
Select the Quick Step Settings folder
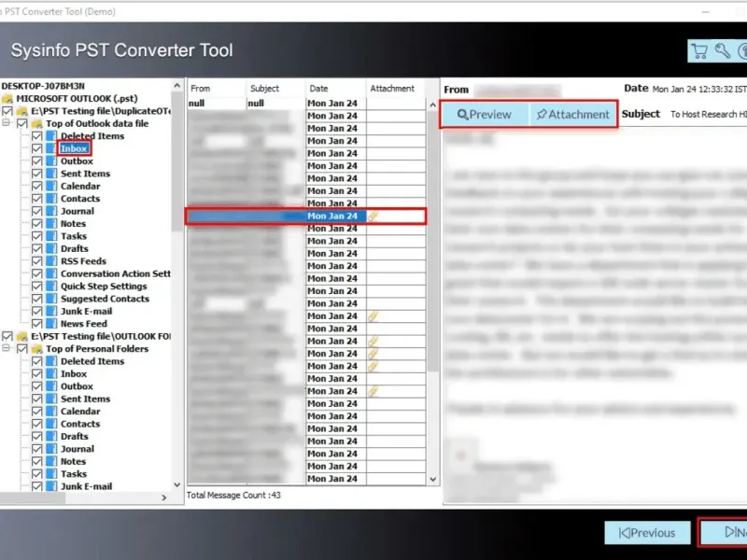[x=104, y=287]
